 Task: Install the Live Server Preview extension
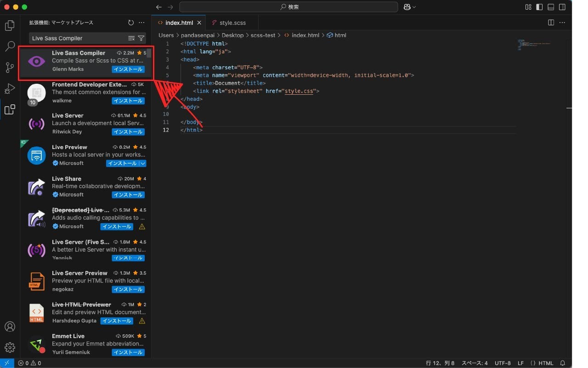[128, 289]
